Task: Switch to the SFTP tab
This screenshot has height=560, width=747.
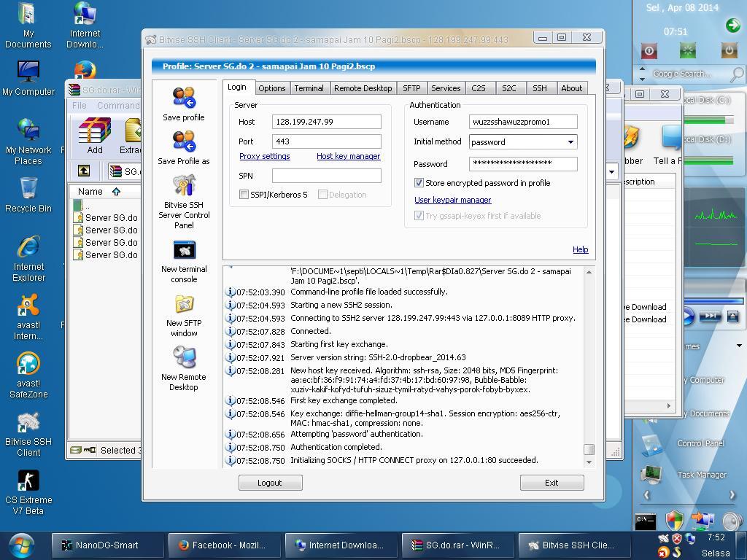Action: 411,88
